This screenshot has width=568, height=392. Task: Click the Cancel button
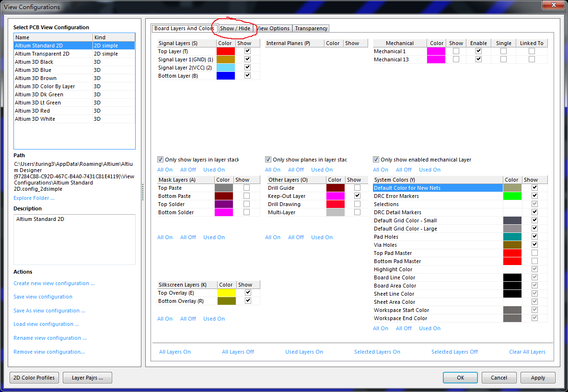click(499, 378)
